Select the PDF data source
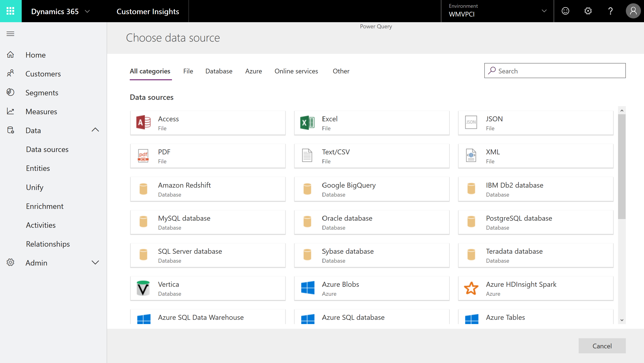The width and height of the screenshot is (644, 363). 208,156
